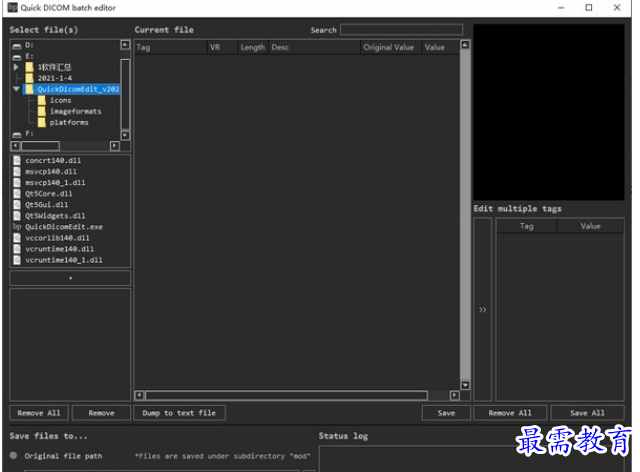Image resolution: width=640 pixels, height=472 pixels.
Task: Select the D: drive icon
Action: [x=16, y=45]
